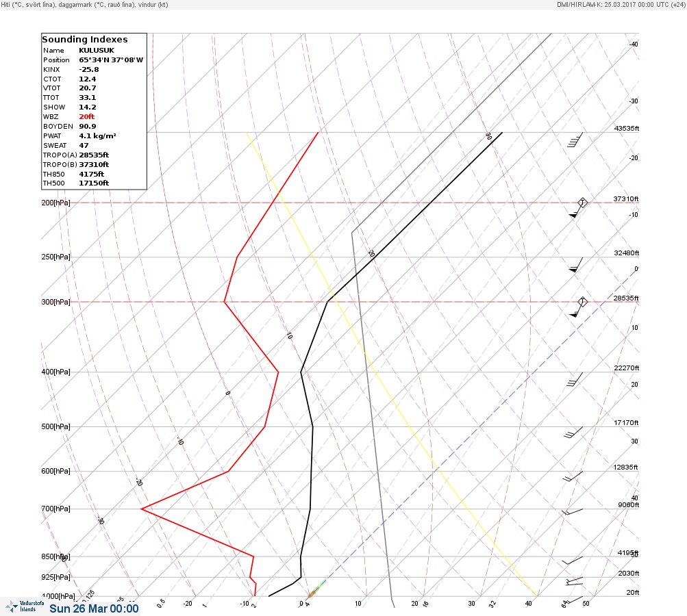Select the position value 65°34'N 37°08'W
The image size is (687, 616).
click(x=111, y=60)
